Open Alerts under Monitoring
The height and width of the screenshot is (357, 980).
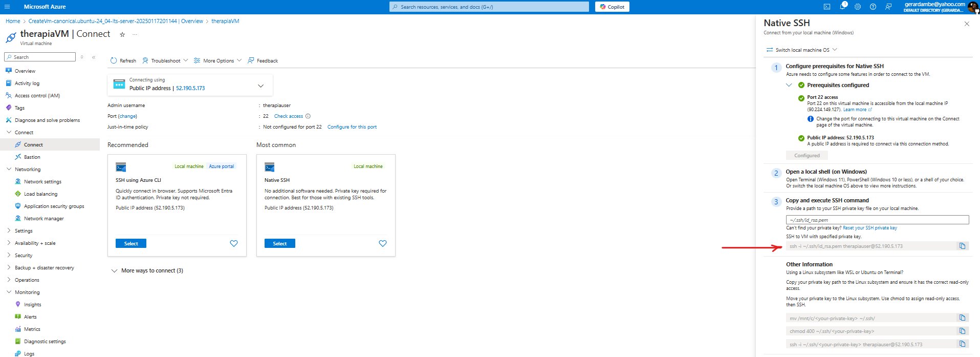[30, 317]
